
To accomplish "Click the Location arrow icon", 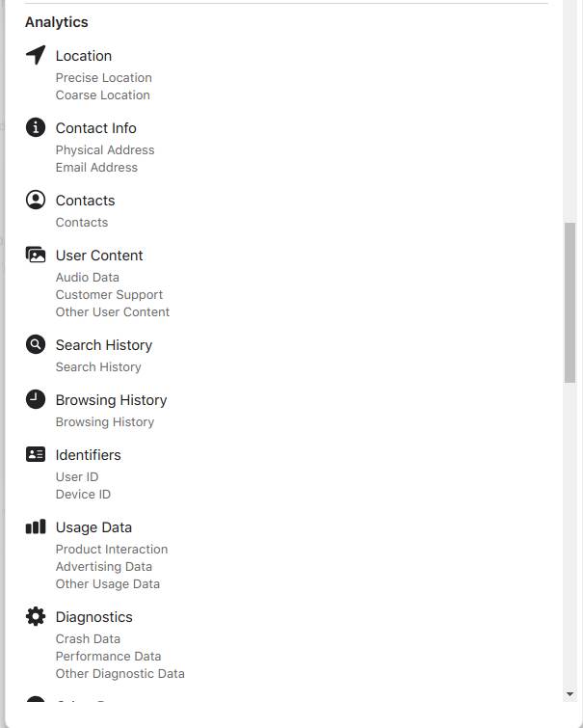I will click(x=36, y=55).
